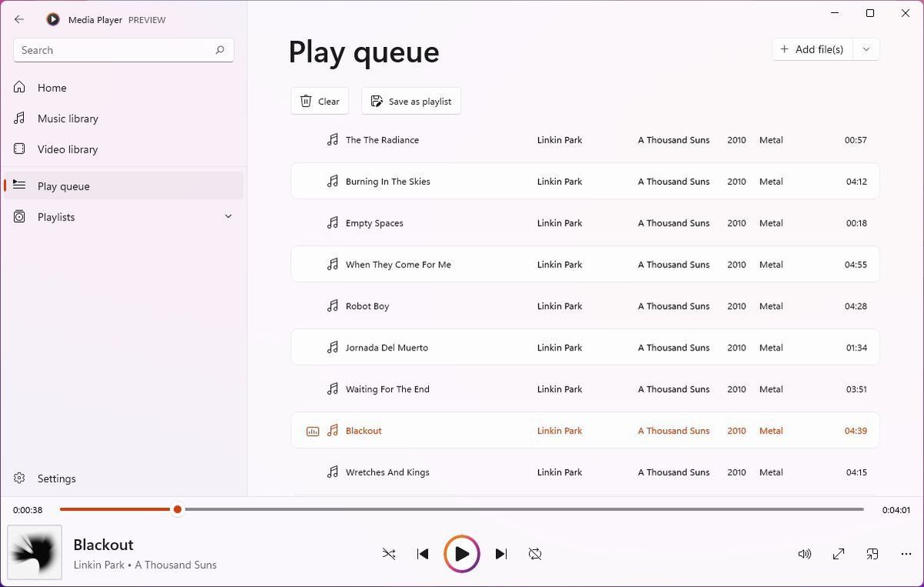Screen dimensions: 924x587
Task: Pause the currently playing song Blackout
Action: click(x=462, y=554)
